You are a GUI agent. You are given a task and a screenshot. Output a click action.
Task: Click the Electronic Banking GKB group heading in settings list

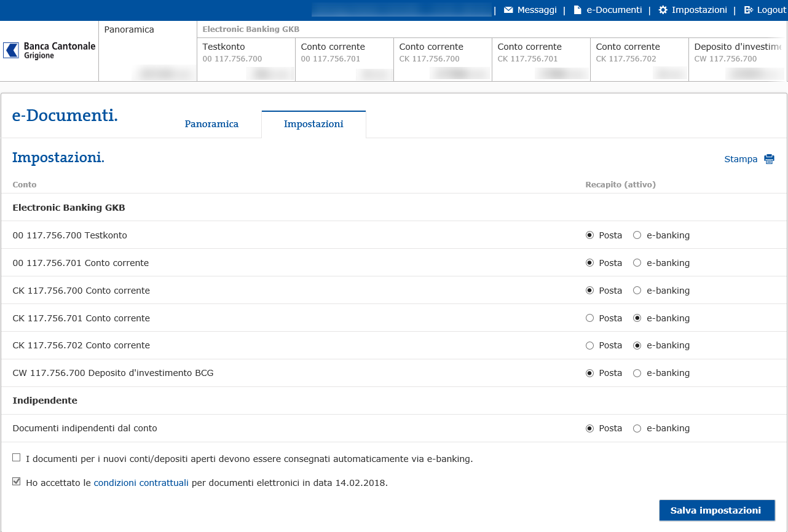(69, 208)
